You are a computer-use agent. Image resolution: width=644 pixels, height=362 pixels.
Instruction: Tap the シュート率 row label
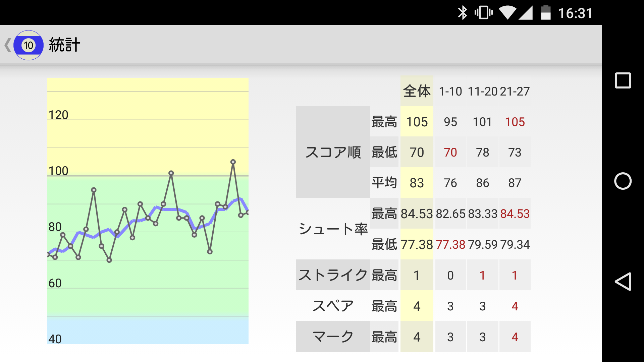(x=333, y=229)
